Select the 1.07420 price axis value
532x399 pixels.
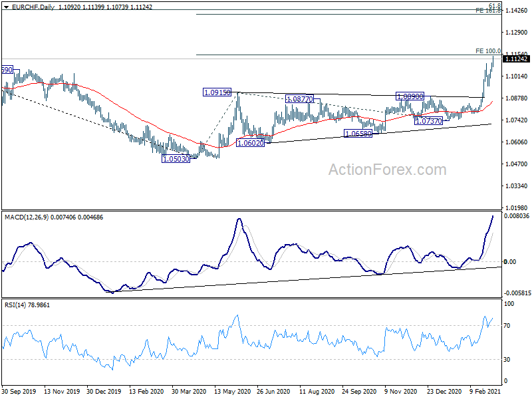(517, 120)
